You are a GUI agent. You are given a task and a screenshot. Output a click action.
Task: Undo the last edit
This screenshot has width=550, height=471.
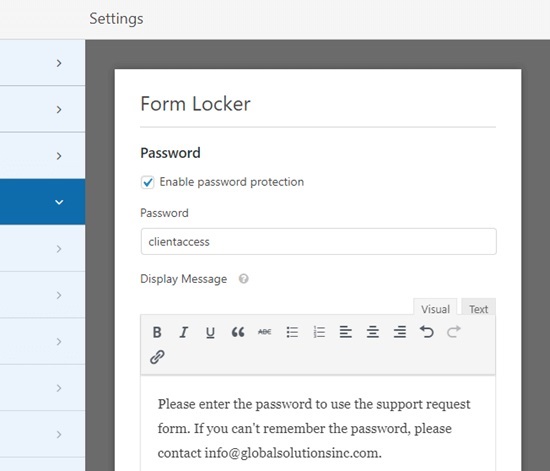427,331
